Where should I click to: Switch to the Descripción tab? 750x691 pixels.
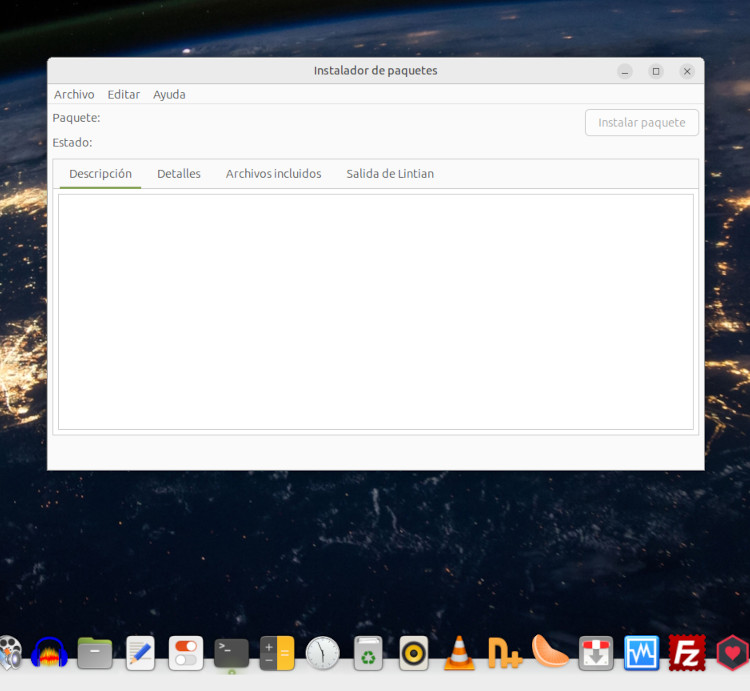(x=100, y=174)
